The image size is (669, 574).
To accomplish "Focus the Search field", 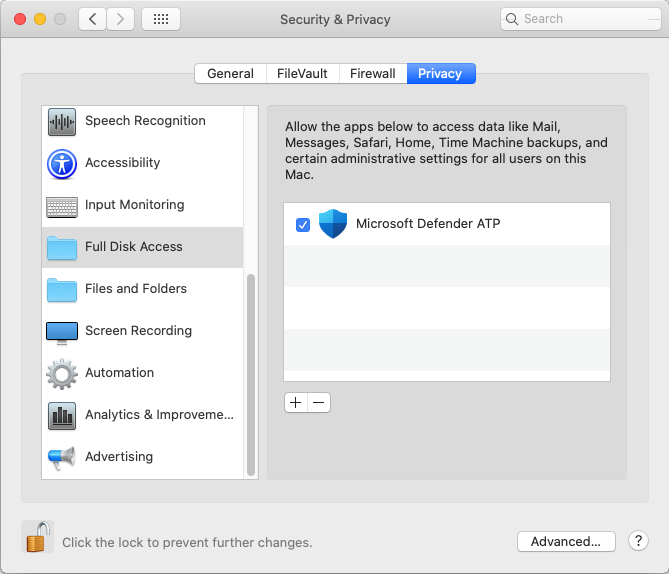I will [x=581, y=19].
